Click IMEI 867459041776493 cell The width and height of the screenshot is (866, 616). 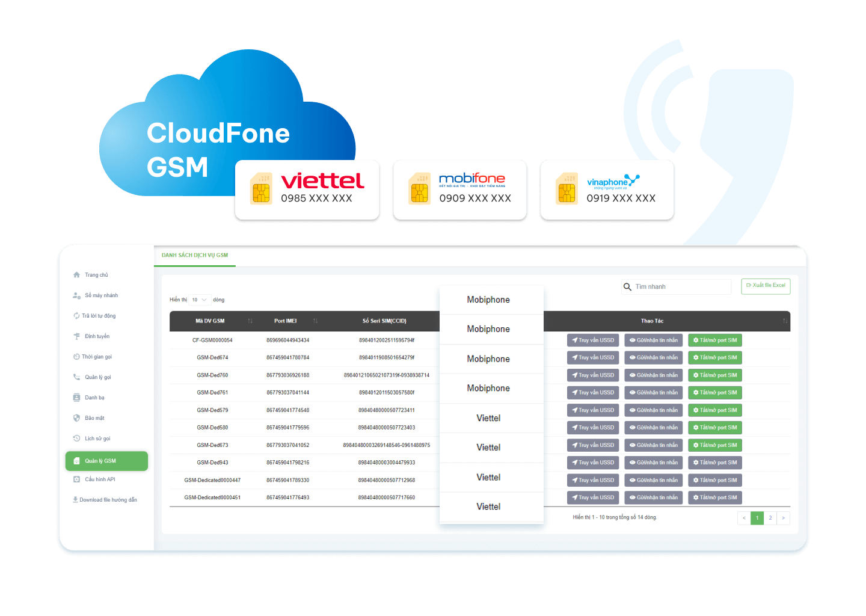[288, 497]
